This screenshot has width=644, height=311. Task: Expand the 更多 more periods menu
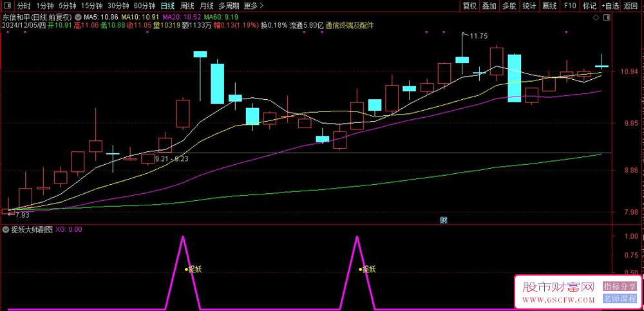pos(254,6)
